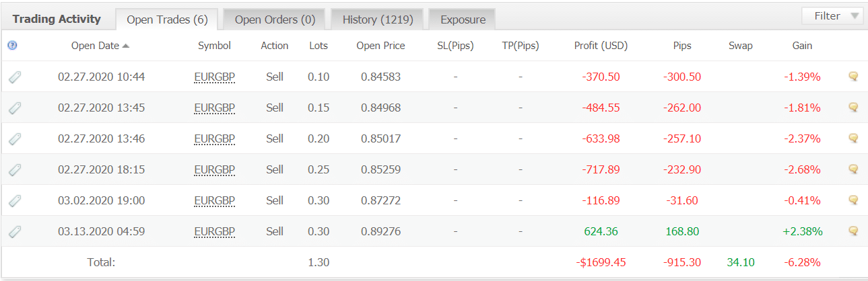This screenshot has width=868, height=281.
Task: Click the tag icon for the 03.02.2020 19:00 trade
Action: click(x=15, y=201)
